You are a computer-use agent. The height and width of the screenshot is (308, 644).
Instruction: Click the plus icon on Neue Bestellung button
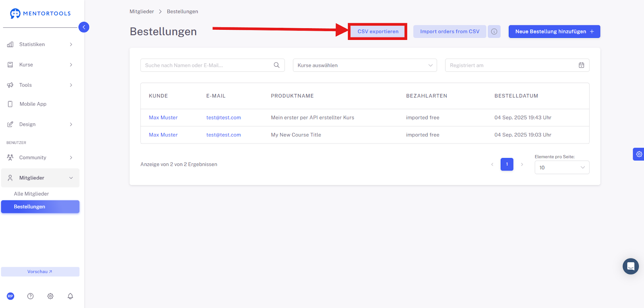pyautogui.click(x=592, y=31)
